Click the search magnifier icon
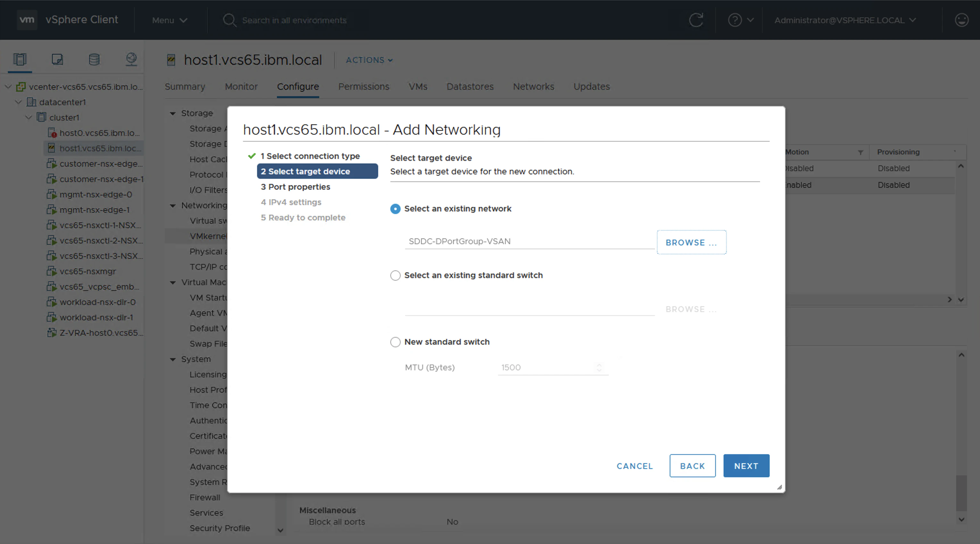 click(x=229, y=20)
